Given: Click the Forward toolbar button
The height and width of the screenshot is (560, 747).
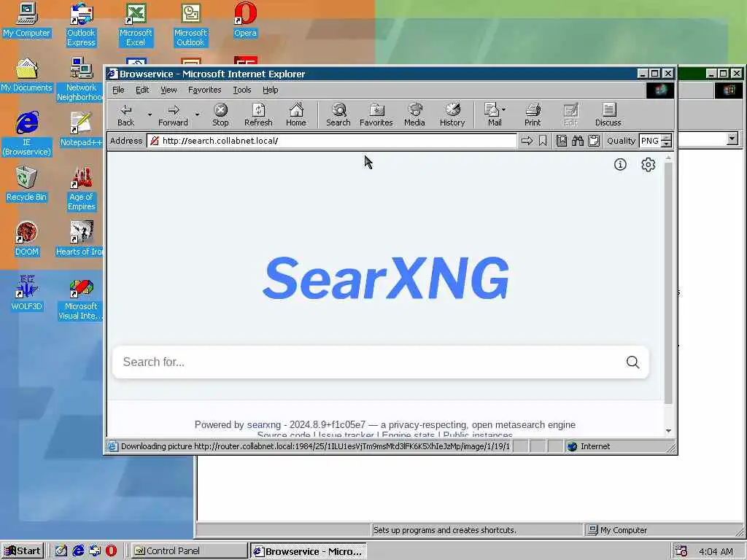Looking at the screenshot, I should [x=174, y=114].
